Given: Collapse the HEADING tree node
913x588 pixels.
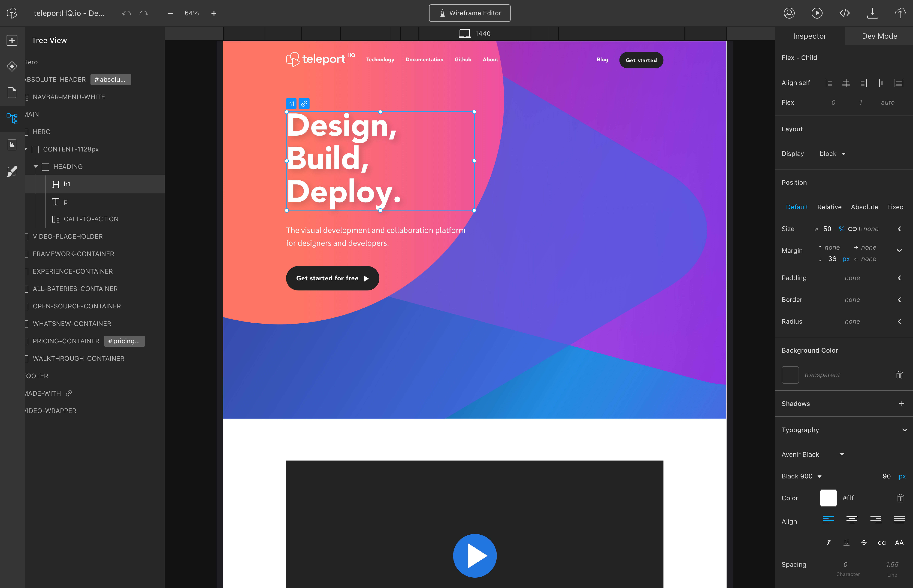Looking at the screenshot, I should 36,166.
